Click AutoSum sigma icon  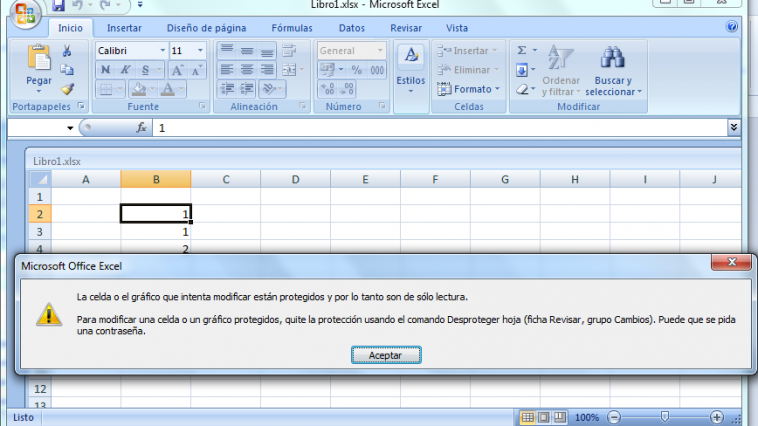(x=522, y=50)
